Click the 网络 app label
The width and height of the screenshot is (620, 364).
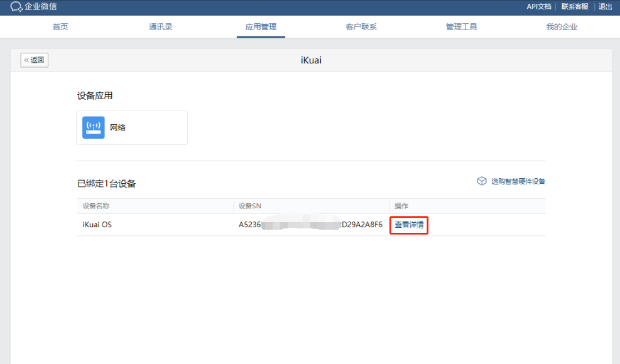click(x=118, y=127)
